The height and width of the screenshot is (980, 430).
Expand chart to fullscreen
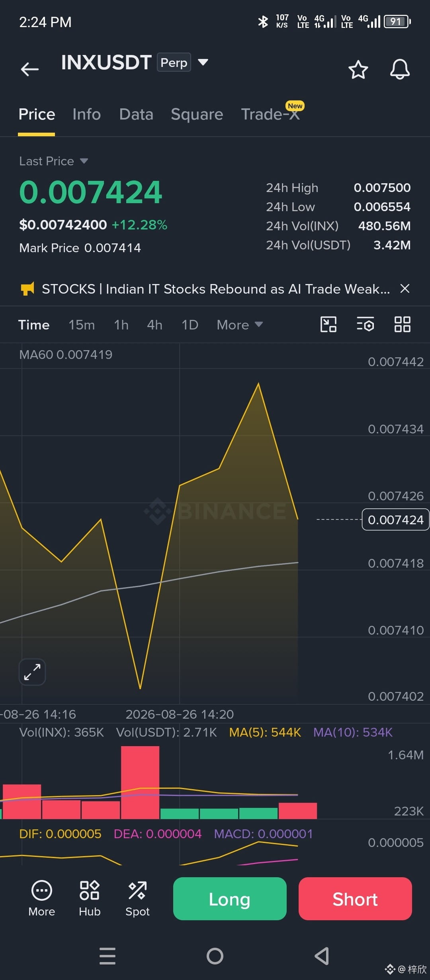32,672
